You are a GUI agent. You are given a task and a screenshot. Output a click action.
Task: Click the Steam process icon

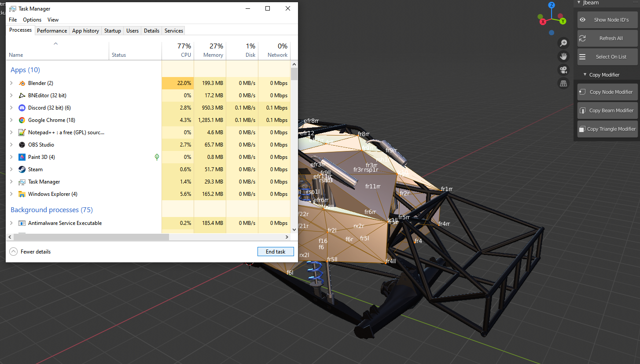tap(22, 169)
